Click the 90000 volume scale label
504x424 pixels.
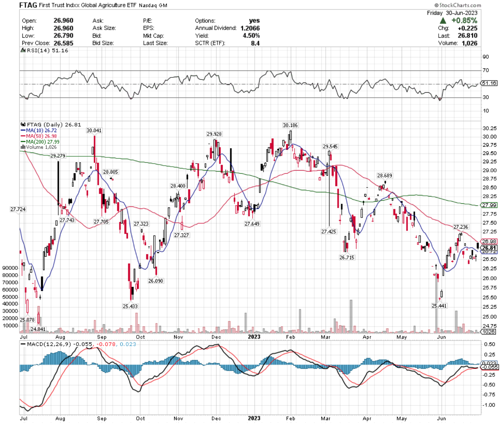pyautogui.click(x=10, y=268)
